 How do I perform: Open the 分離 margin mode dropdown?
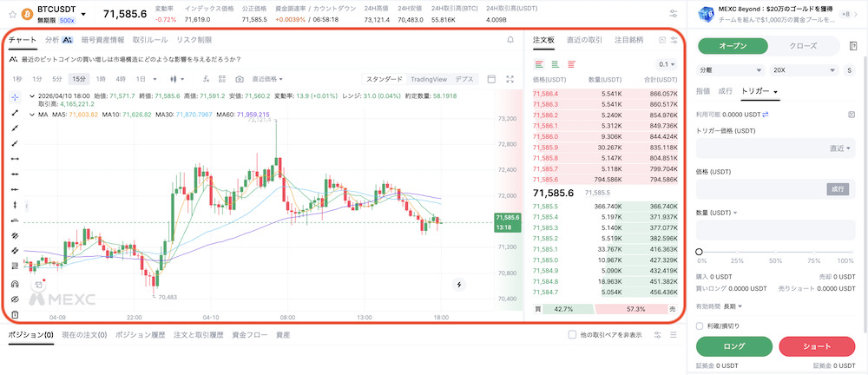[x=731, y=70]
